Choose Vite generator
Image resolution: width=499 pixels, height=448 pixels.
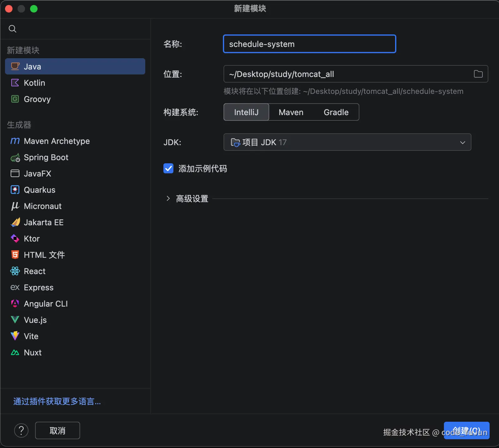pos(75,336)
